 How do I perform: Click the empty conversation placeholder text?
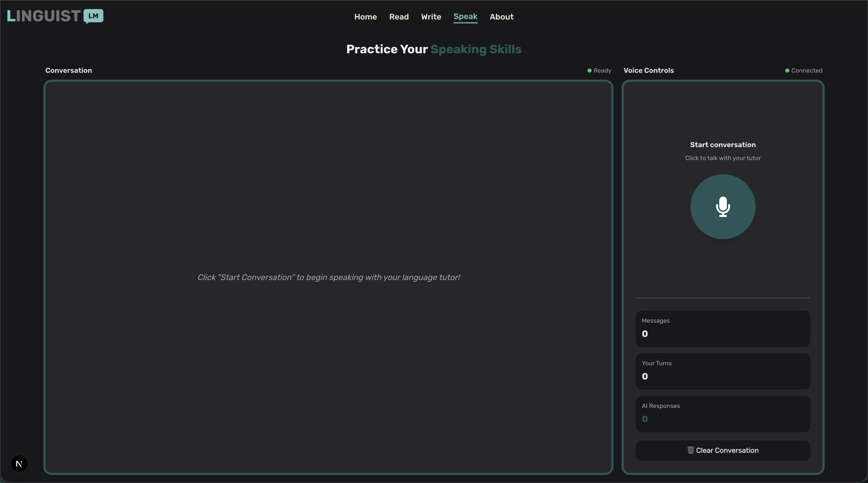(328, 277)
